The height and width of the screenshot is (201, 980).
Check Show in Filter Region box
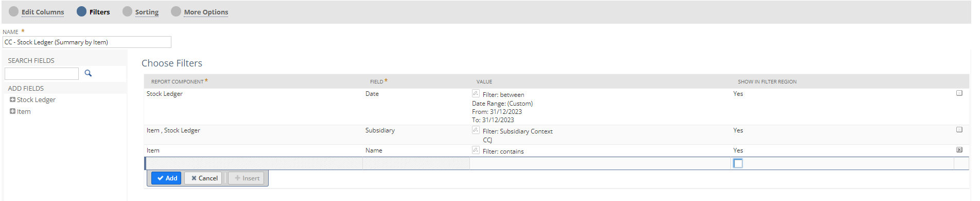738,163
